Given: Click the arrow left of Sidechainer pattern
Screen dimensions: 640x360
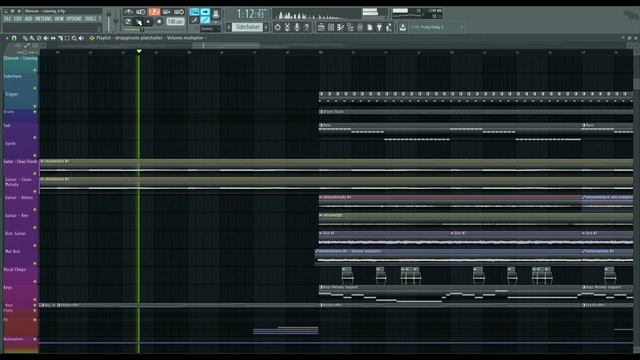Looking at the screenshot, I should pyautogui.click(x=229, y=27).
